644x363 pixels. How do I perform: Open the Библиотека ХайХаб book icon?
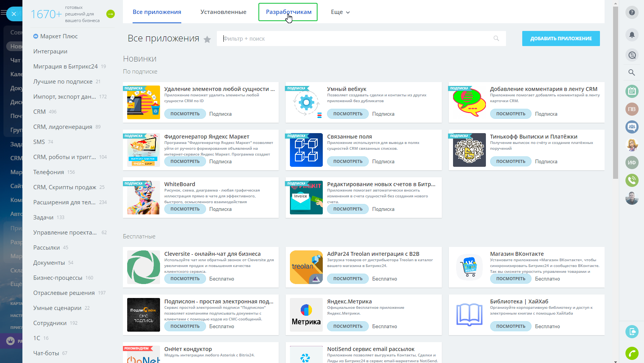[x=469, y=315]
